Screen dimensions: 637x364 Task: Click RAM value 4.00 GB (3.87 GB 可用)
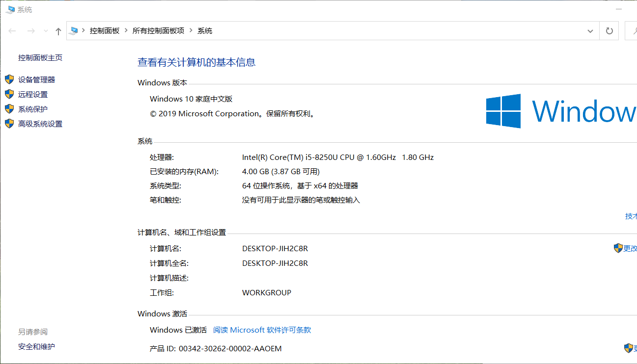coord(281,171)
